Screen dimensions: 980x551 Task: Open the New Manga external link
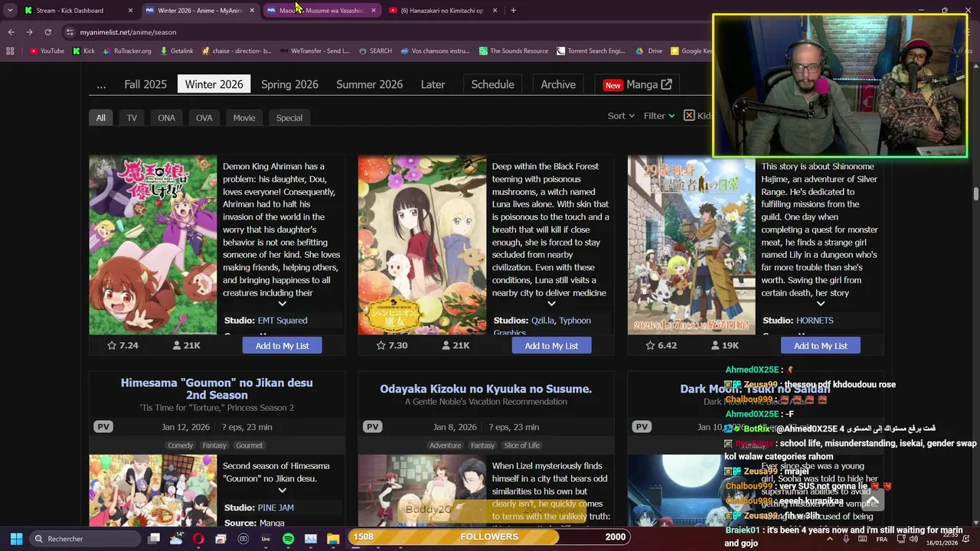click(x=638, y=84)
